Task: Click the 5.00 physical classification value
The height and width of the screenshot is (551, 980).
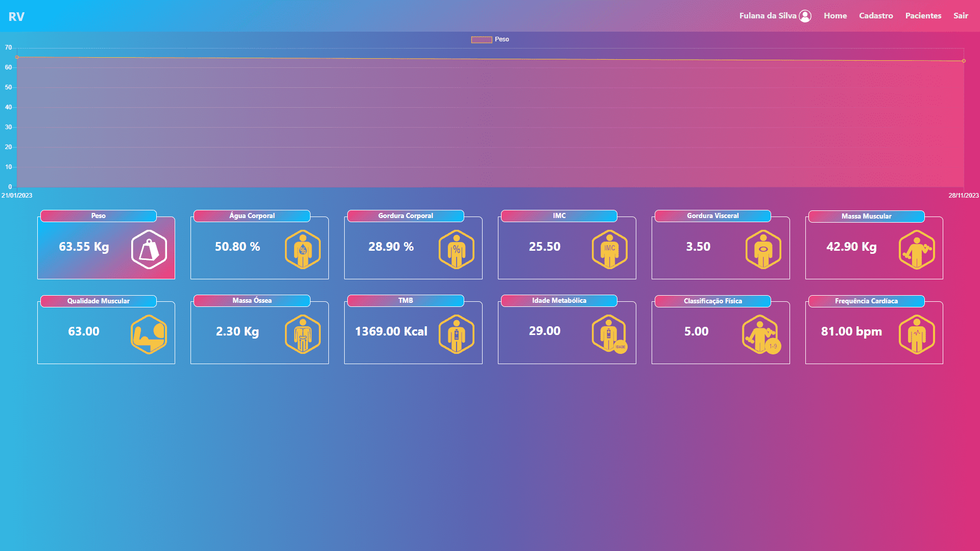Action: pos(697,331)
